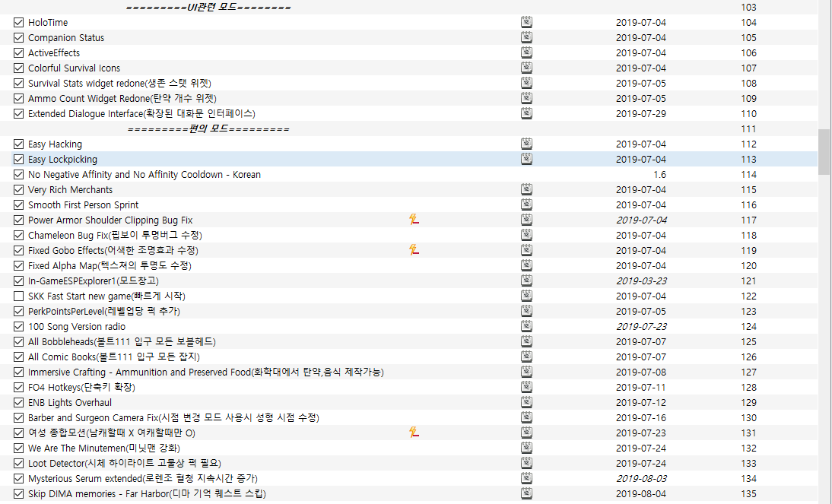The height and width of the screenshot is (504, 832).
Task: Click version 1.6 of No Negative Affinity
Action: coord(659,175)
